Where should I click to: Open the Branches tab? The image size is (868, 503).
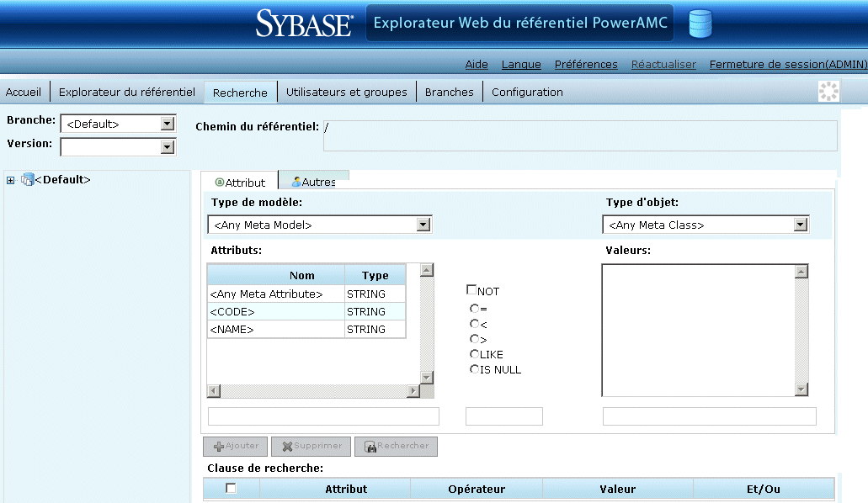tap(449, 92)
